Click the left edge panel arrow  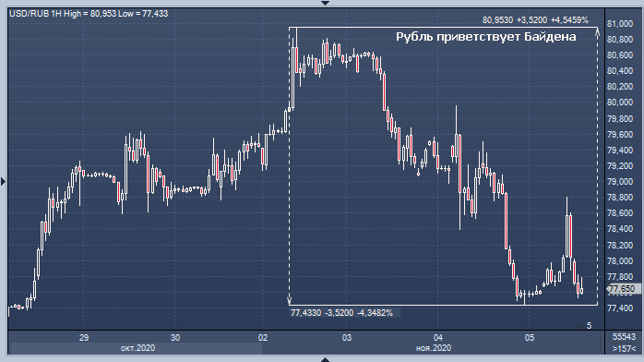click(4, 181)
